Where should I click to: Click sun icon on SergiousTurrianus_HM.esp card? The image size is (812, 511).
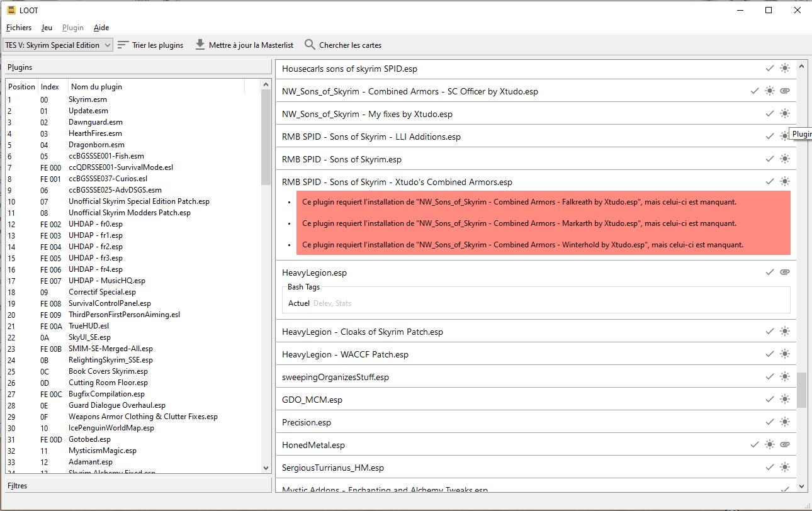pyautogui.click(x=784, y=467)
